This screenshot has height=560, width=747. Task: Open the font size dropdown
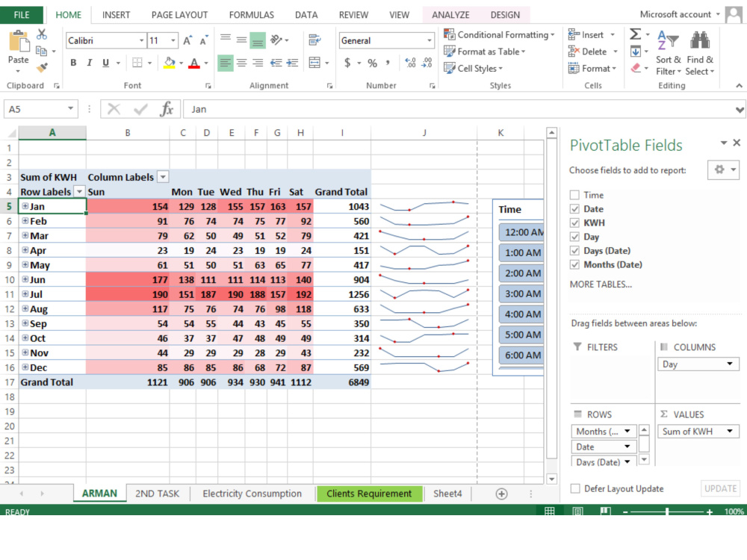[x=173, y=40]
